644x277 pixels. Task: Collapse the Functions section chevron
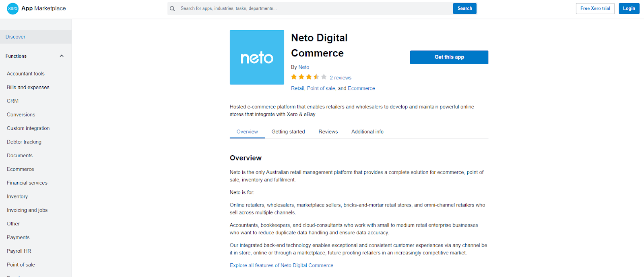(62, 56)
